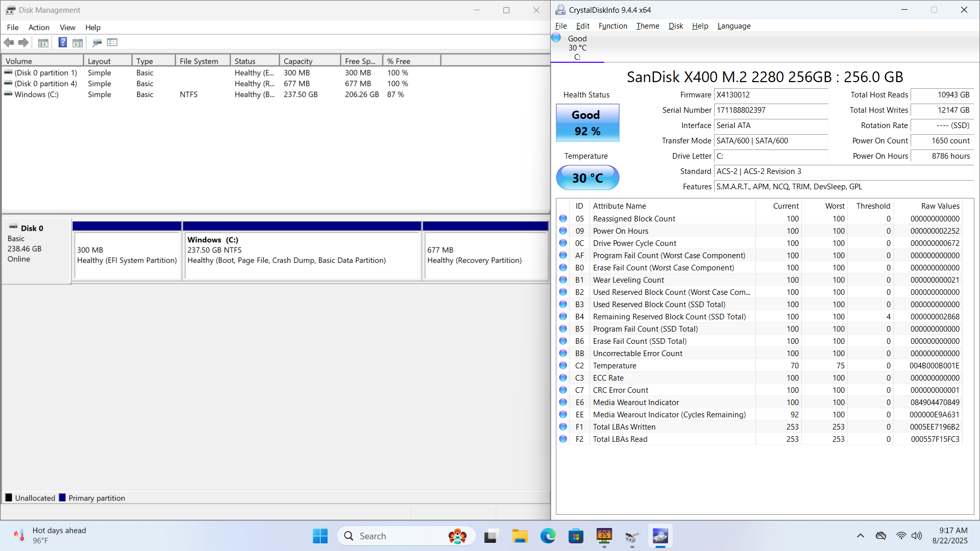Select the Disk 0 Basic label panel
This screenshot has height=551, width=980.
37,251
